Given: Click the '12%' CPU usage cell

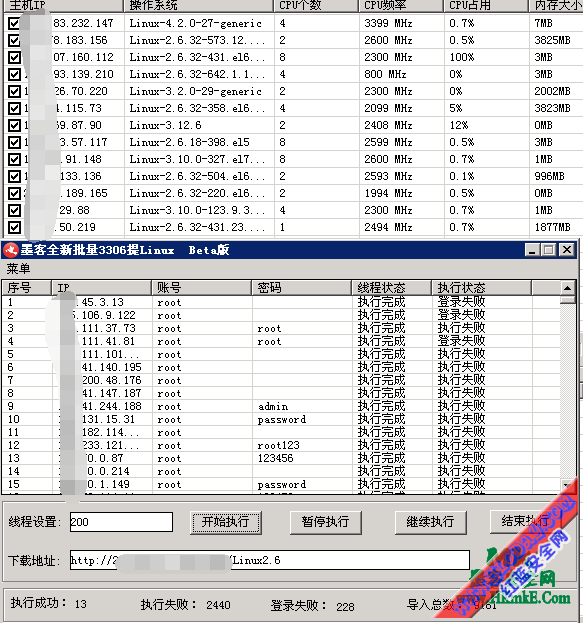Looking at the screenshot, I should pos(459,126).
